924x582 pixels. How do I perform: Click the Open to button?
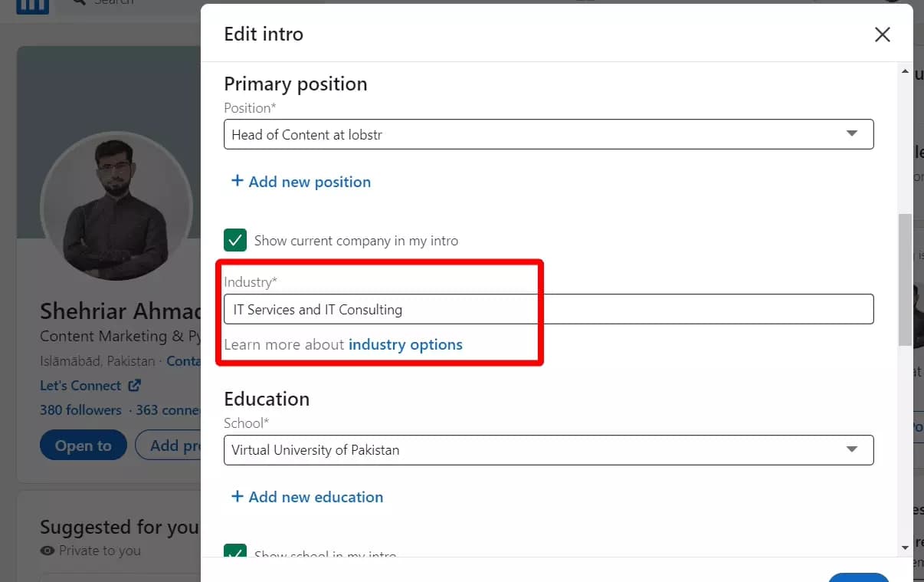tap(84, 446)
